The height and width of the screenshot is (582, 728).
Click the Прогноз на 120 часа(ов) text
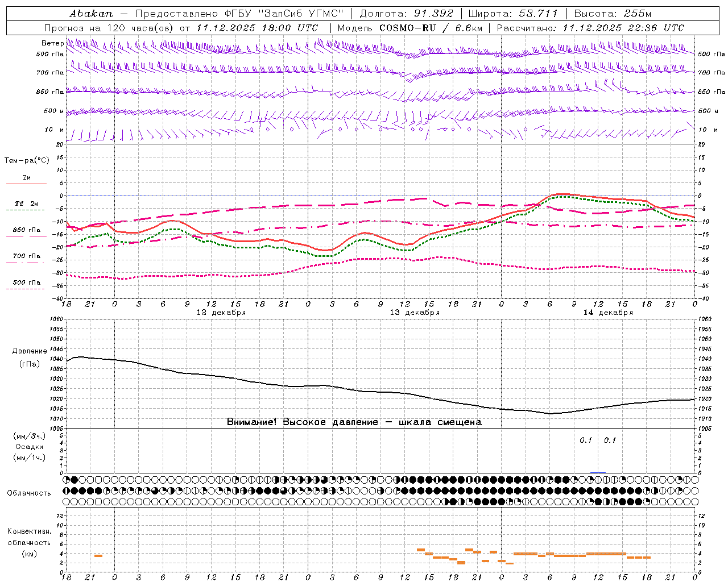109,28
